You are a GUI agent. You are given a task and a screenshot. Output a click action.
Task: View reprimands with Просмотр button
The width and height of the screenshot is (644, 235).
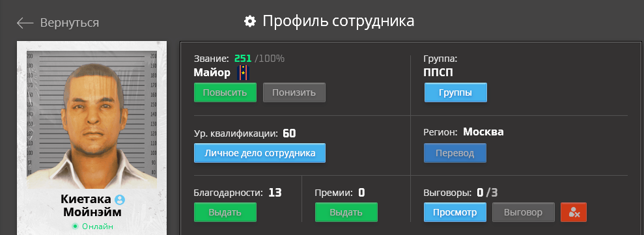455,212
